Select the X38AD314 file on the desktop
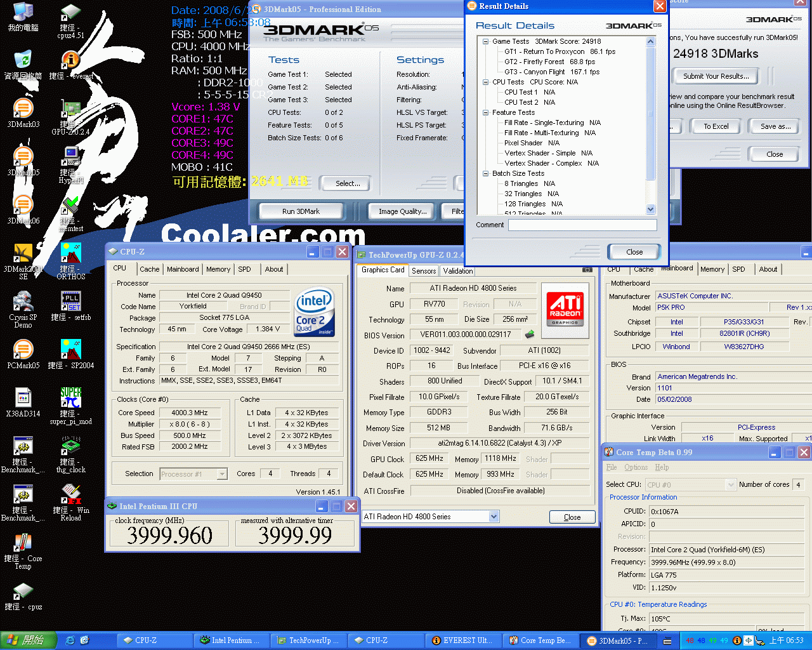The image size is (812, 650). [x=23, y=402]
